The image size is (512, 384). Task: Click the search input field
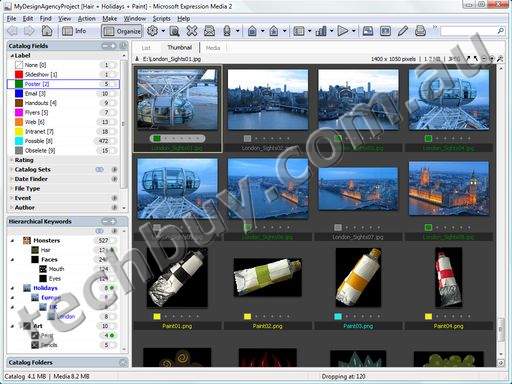pos(468,31)
